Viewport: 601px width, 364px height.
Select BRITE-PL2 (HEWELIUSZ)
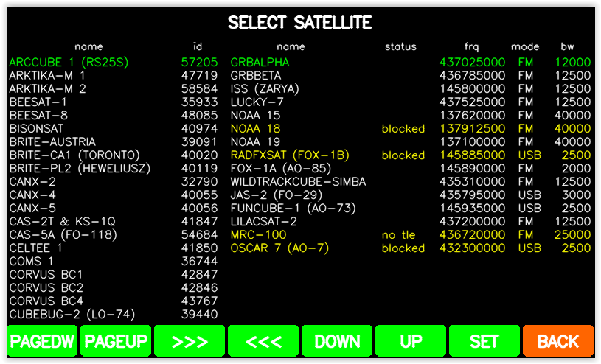pos(114,169)
